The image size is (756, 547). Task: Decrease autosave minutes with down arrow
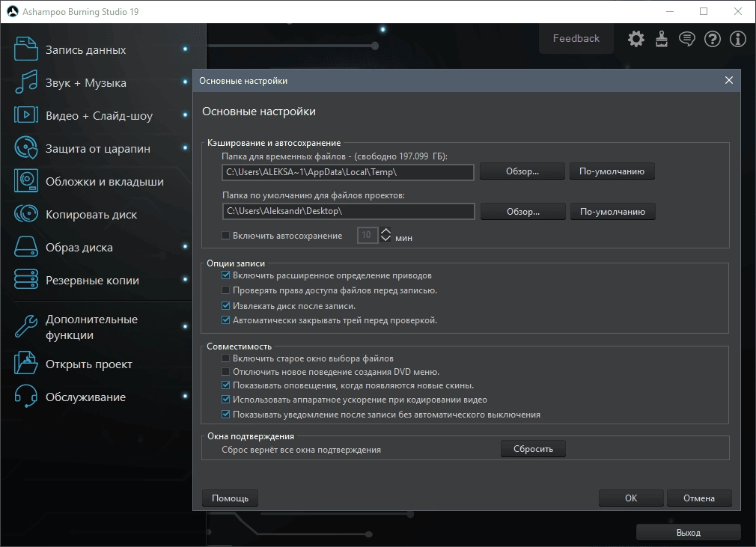(385, 239)
